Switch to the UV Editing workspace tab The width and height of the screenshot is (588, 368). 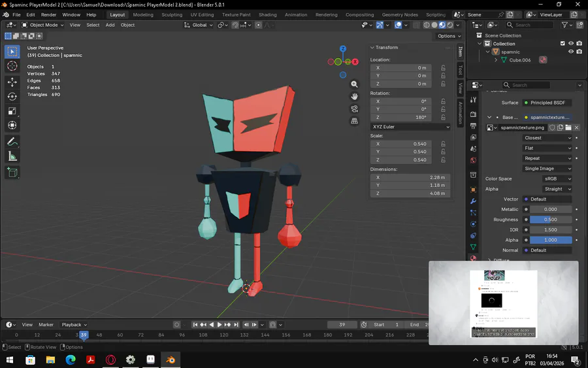click(x=202, y=14)
